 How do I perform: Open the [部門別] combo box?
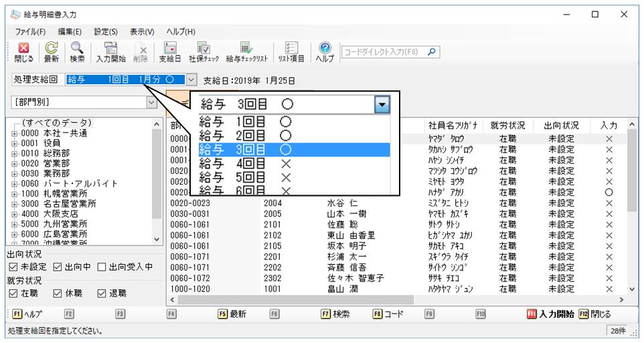pos(84,102)
